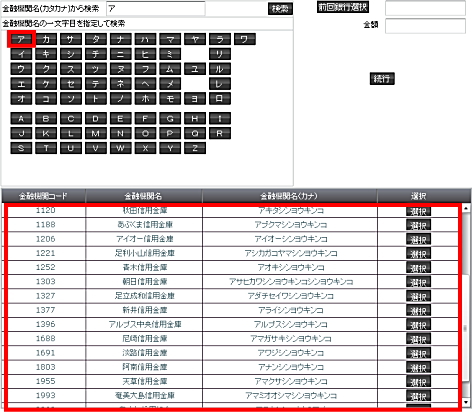Click 選択 for アルプス中央信用金庫 row

pos(418,325)
